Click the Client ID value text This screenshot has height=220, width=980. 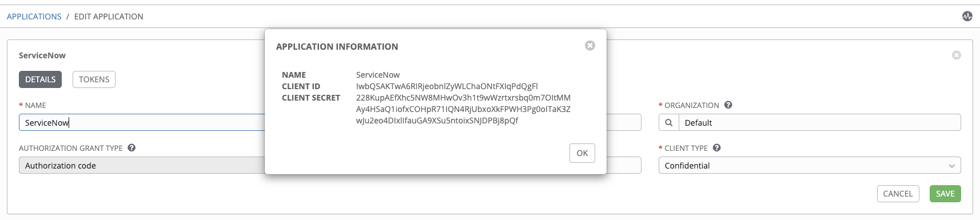tap(447, 86)
